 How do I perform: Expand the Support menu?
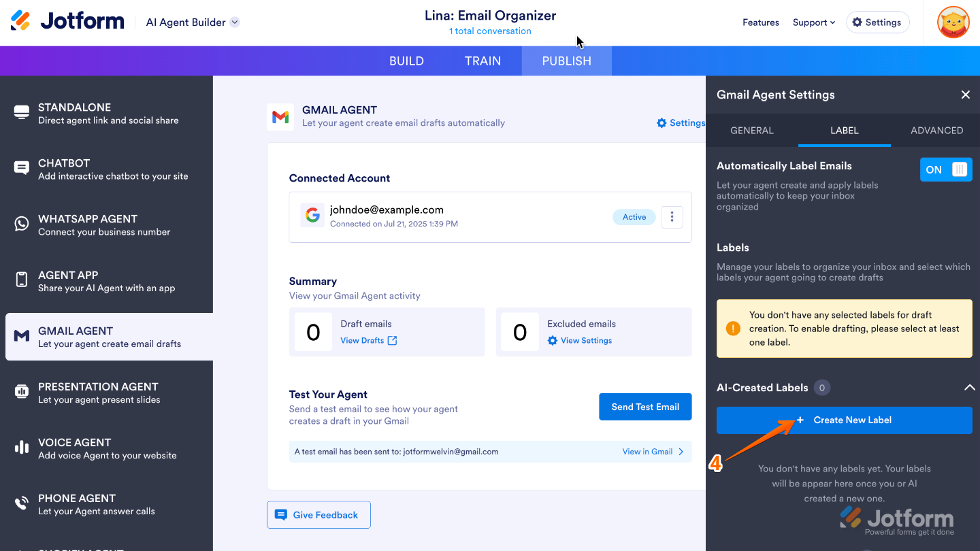(x=814, y=22)
